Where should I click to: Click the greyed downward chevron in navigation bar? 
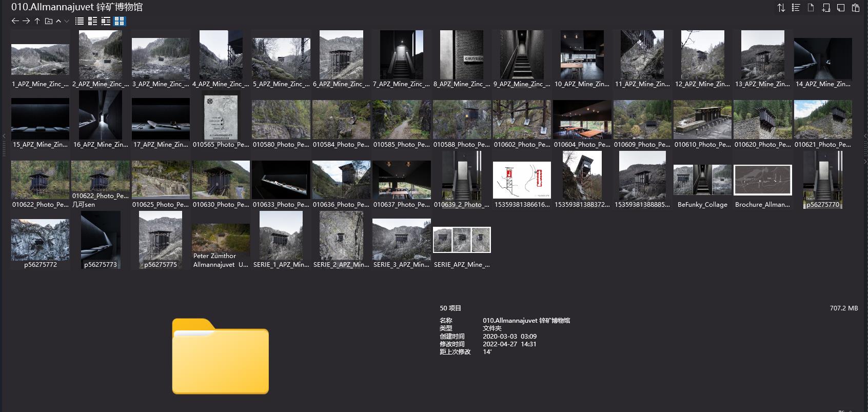tap(67, 21)
